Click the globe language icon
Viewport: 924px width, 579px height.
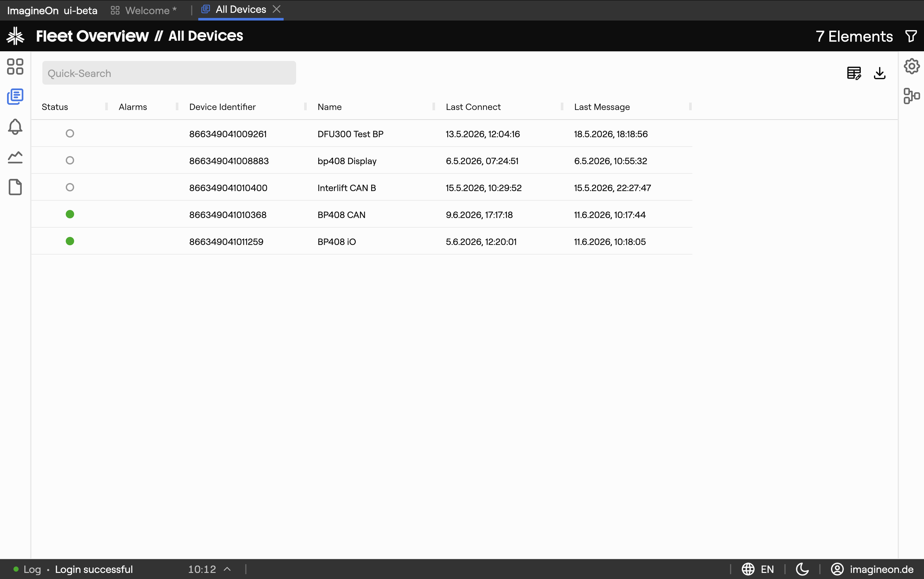point(748,569)
